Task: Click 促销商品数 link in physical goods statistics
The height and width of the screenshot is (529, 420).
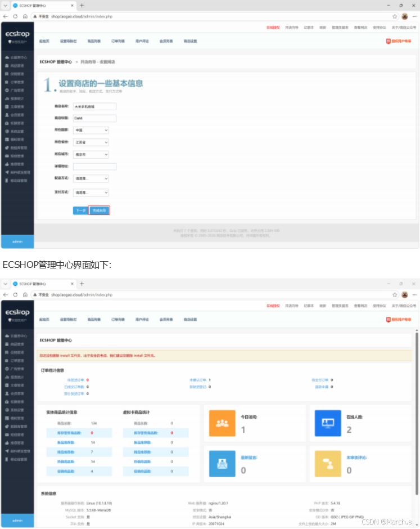Action: 66,471
